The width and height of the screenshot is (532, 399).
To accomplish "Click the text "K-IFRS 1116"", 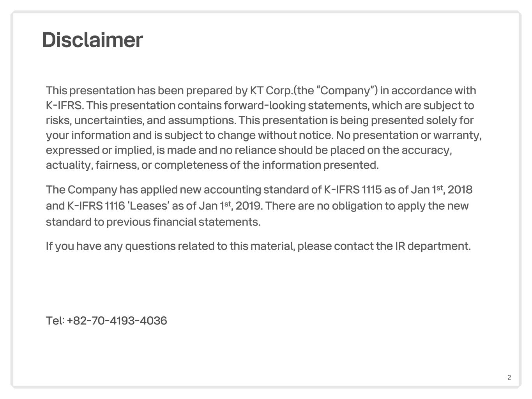I will (96, 206).
